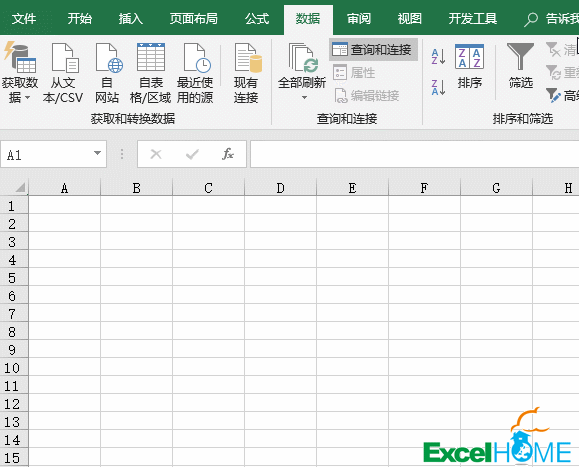Click the clear filter icon

pyautogui.click(x=553, y=49)
